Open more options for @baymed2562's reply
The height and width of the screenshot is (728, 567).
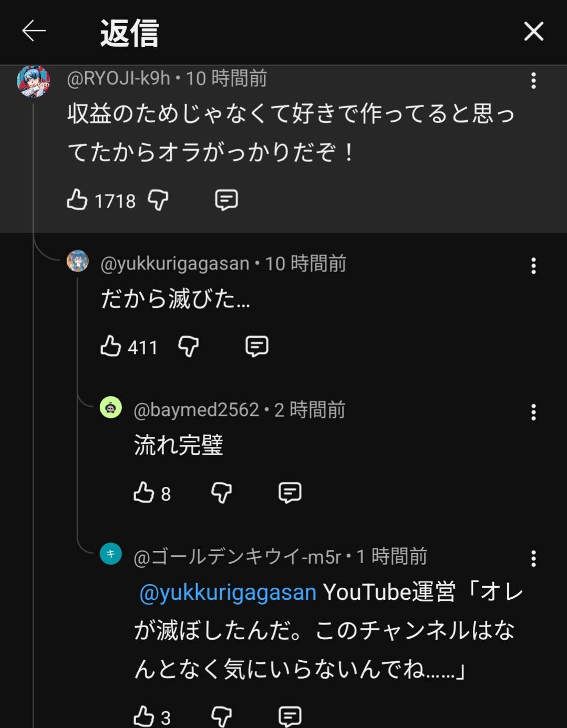(x=533, y=412)
